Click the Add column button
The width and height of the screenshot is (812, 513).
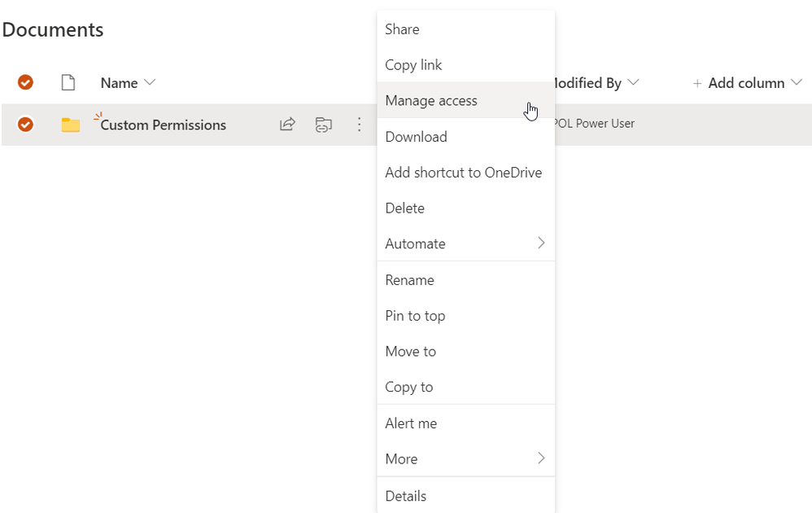[746, 83]
